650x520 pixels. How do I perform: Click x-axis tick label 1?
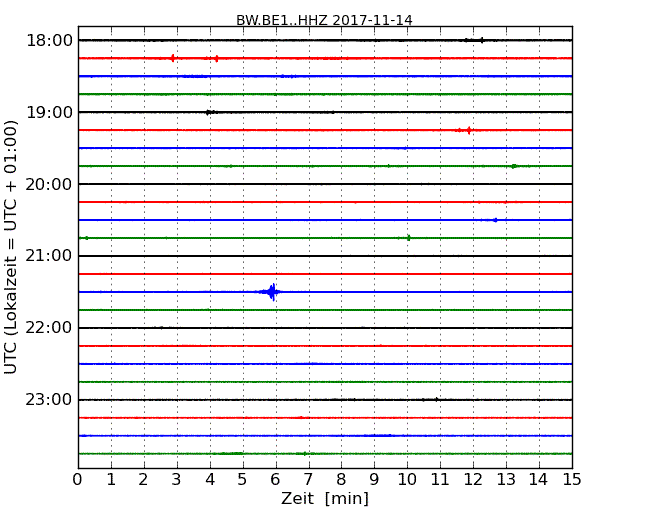pos(111,480)
